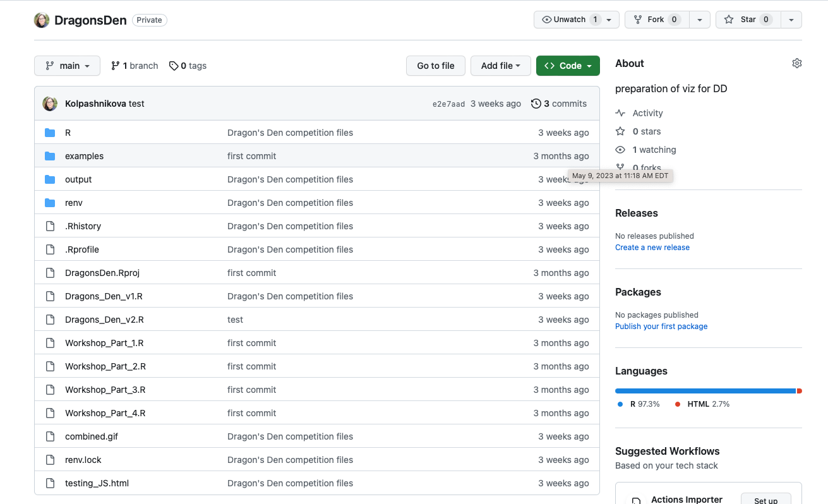
Task: Open the 3 commits link
Action: pyautogui.click(x=559, y=104)
